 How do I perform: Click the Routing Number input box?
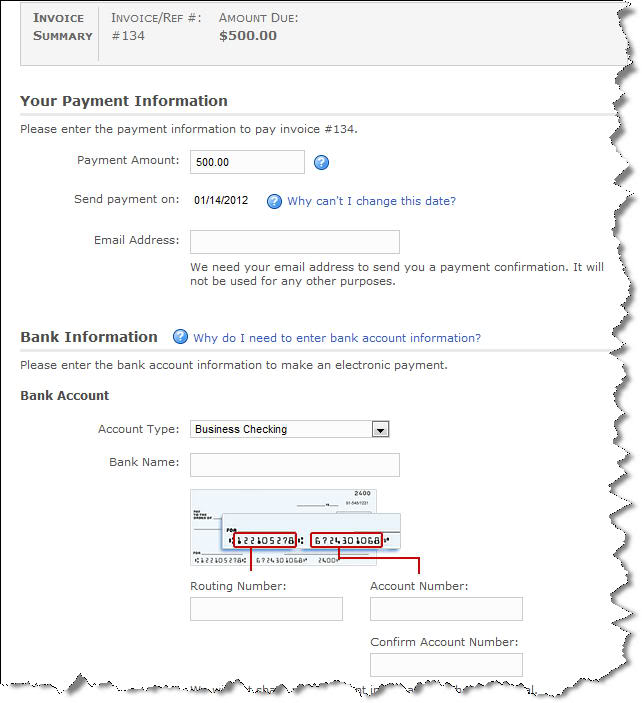click(x=266, y=609)
